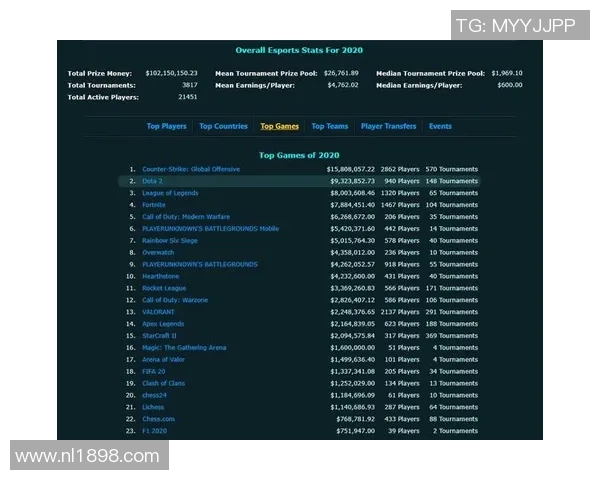
Task: Go to the Top Teams tab
Action: coord(330,127)
